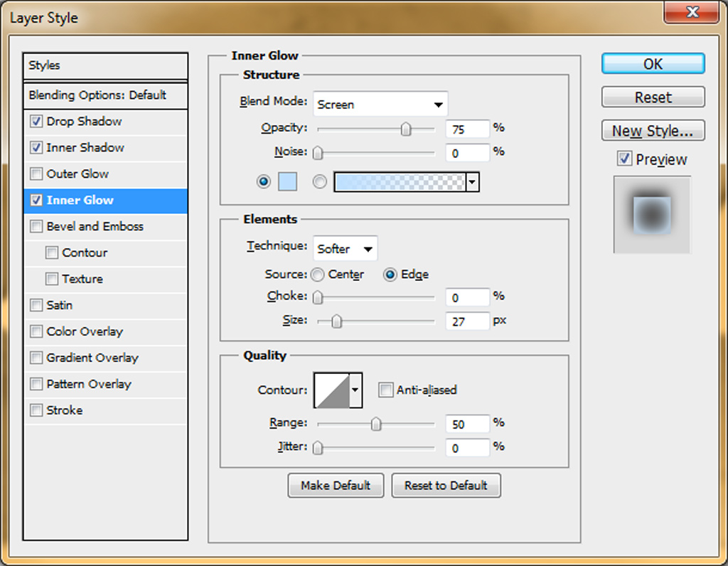
Task: Uncheck the Inner Glow checkbox
Action: pos(36,200)
